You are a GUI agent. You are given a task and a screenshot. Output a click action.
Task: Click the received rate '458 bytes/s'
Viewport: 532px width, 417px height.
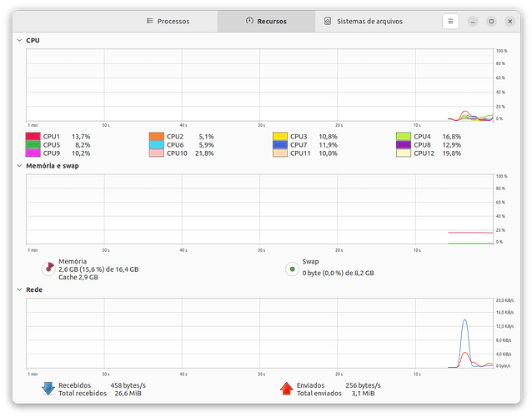pos(128,385)
